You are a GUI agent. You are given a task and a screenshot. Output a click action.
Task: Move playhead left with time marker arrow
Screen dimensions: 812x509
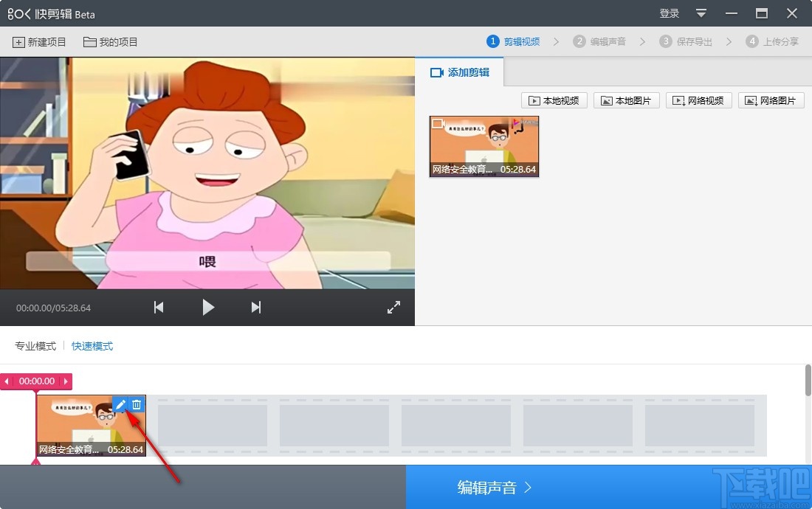coord(6,381)
